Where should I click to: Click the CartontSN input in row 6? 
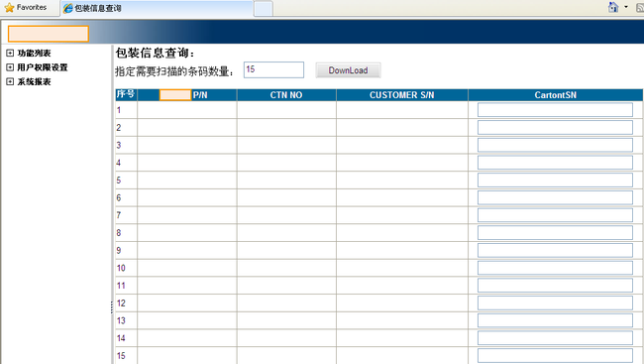click(x=555, y=197)
